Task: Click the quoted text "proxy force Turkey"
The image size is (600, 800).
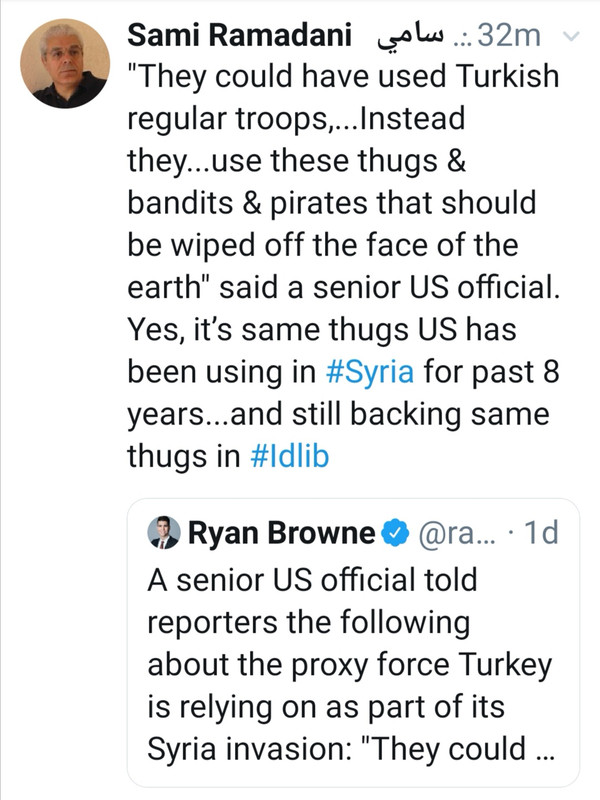Action: click(420, 665)
